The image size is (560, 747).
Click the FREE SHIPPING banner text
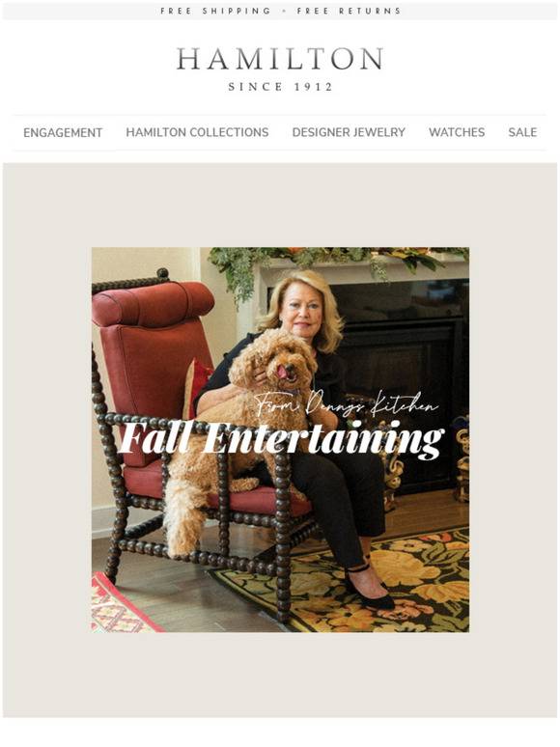point(215,11)
